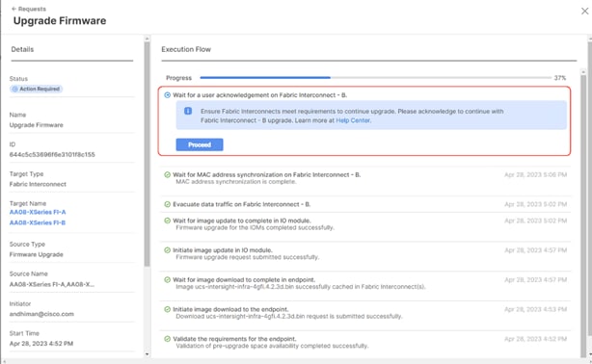Click the info icon in acknowledgement notice
The width and height of the screenshot is (592, 364).
(x=188, y=111)
